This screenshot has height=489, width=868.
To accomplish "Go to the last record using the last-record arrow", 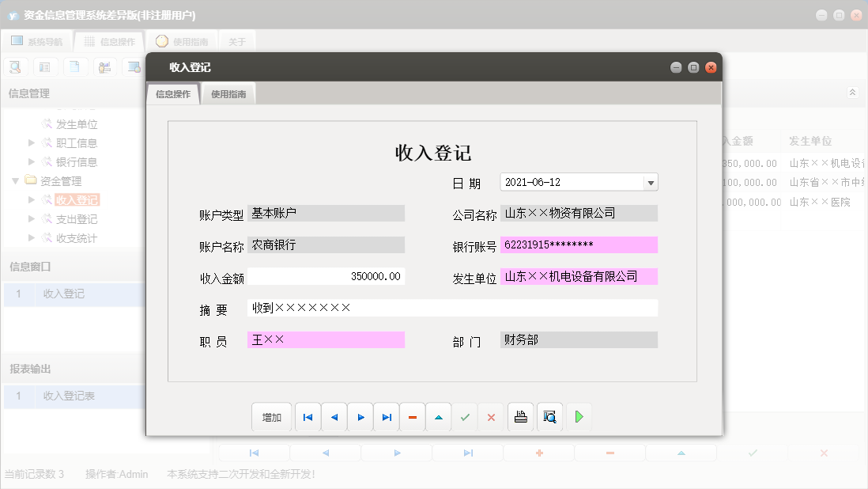I will click(387, 417).
